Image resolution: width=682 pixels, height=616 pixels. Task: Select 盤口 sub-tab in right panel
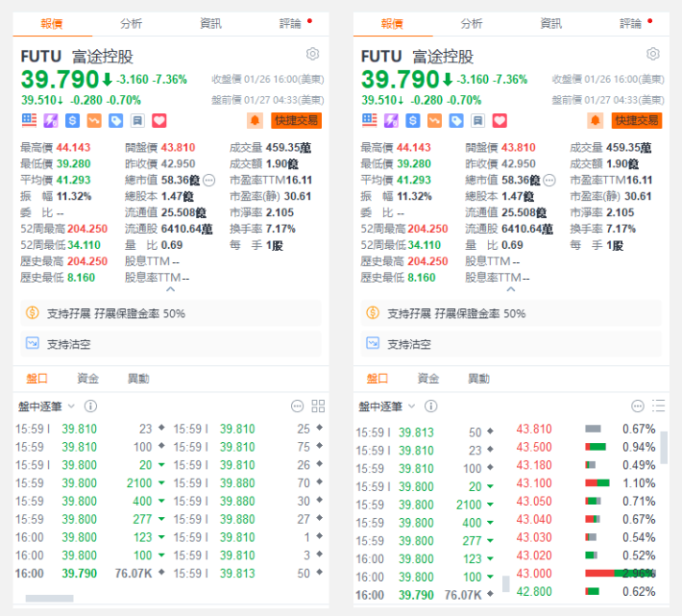[x=378, y=379]
